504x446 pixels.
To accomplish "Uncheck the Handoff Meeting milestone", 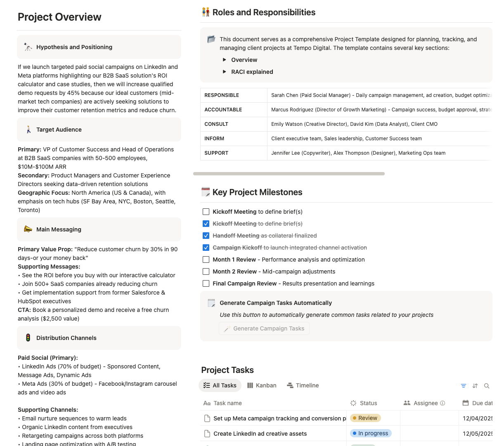I will click(x=206, y=236).
